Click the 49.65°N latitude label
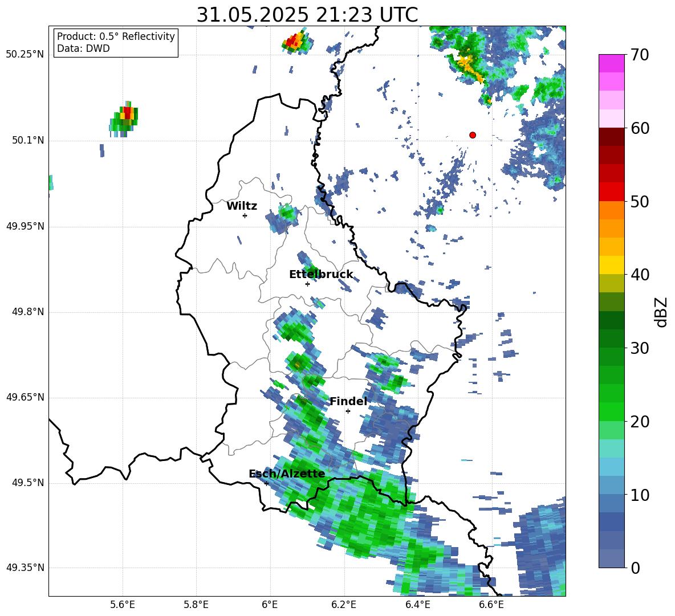675x616 pixels. 25,397
